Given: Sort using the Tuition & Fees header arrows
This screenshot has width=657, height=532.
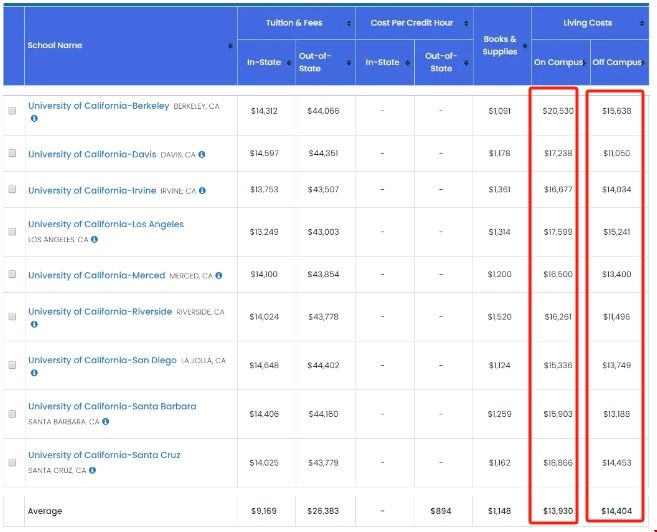Looking at the screenshot, I should [x=349, y=23].
